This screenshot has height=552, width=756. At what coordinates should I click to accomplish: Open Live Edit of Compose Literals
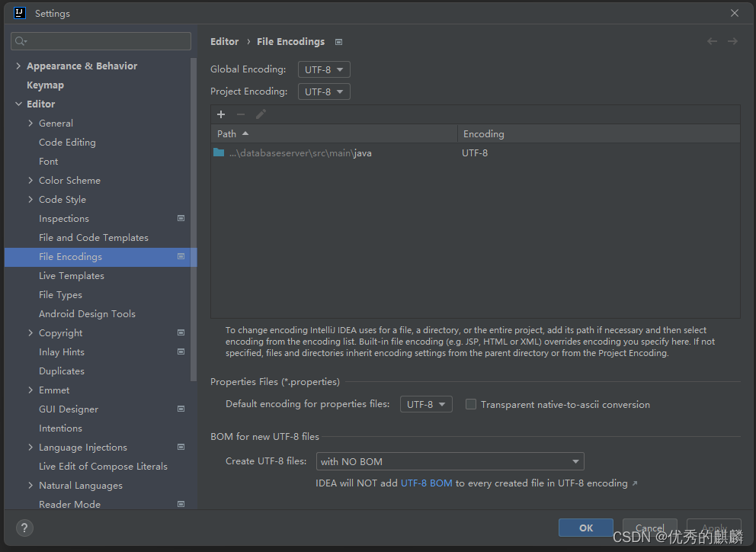103,467
